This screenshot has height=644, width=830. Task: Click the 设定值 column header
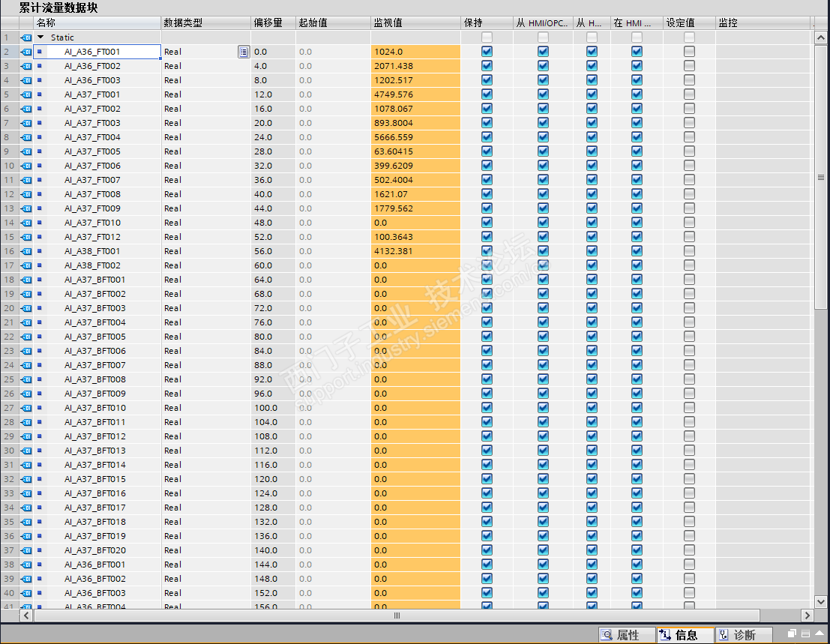click(x=689, y=22)
